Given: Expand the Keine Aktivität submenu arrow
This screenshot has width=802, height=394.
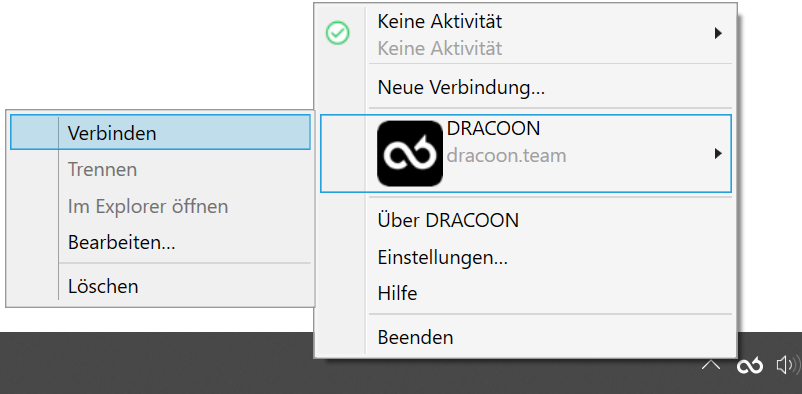Looking at the screenshot, I should (718, 33).
